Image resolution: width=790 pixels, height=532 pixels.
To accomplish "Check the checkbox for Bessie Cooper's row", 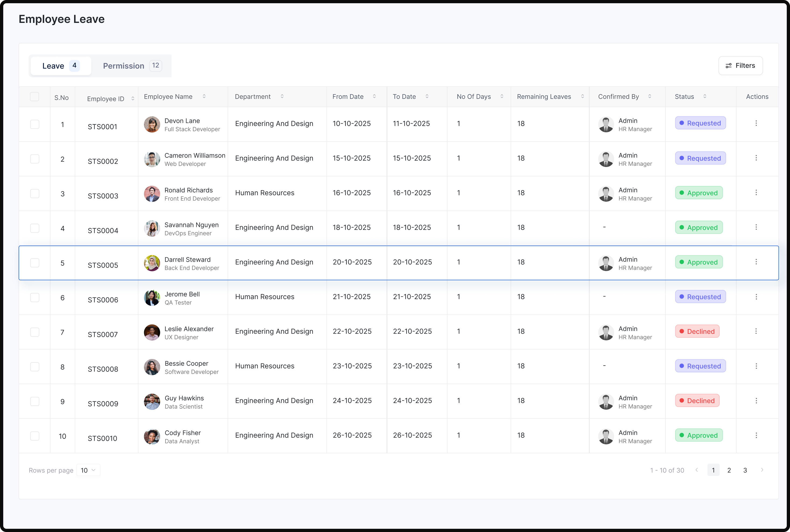I will point(35,366).
